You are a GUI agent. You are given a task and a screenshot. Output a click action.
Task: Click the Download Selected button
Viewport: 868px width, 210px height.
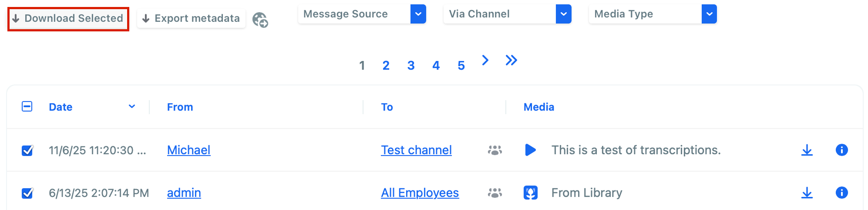(68, 19)
